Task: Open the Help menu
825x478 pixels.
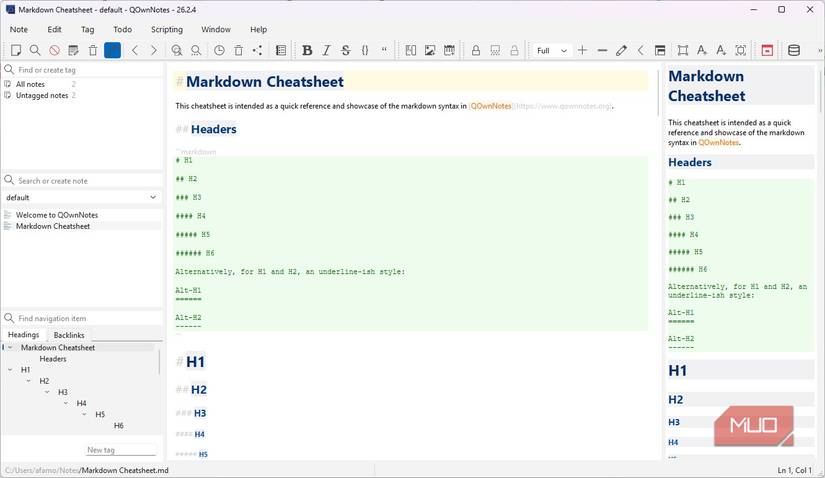Action: point(258,29)
